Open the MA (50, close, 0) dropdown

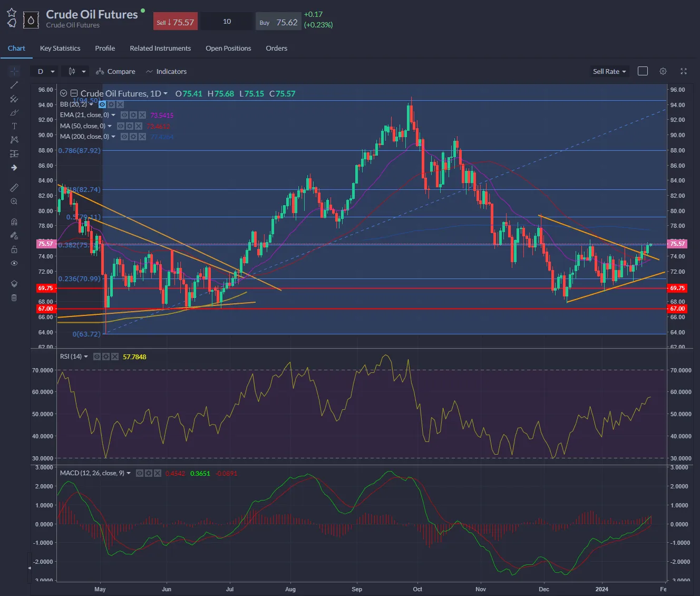coord(110,126)
